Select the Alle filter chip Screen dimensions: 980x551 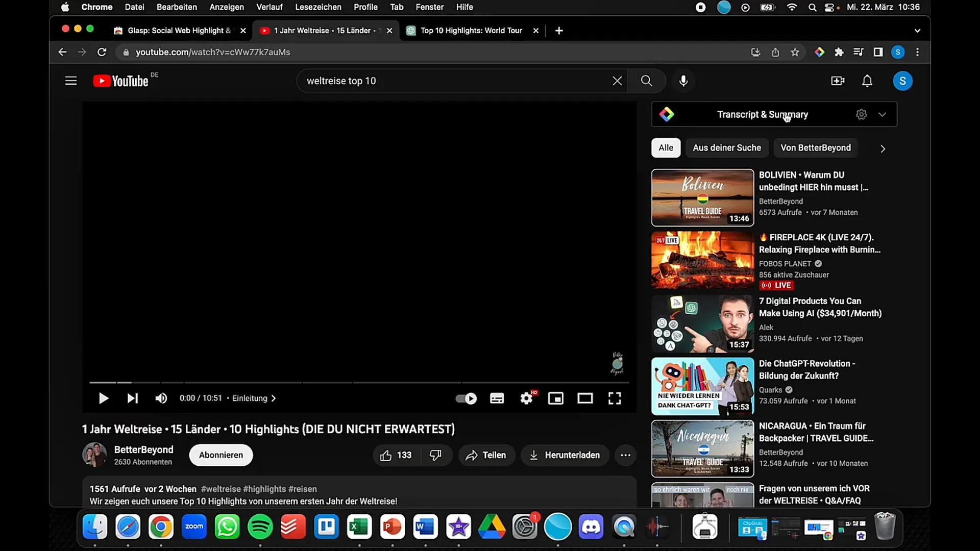click(666, 148)
